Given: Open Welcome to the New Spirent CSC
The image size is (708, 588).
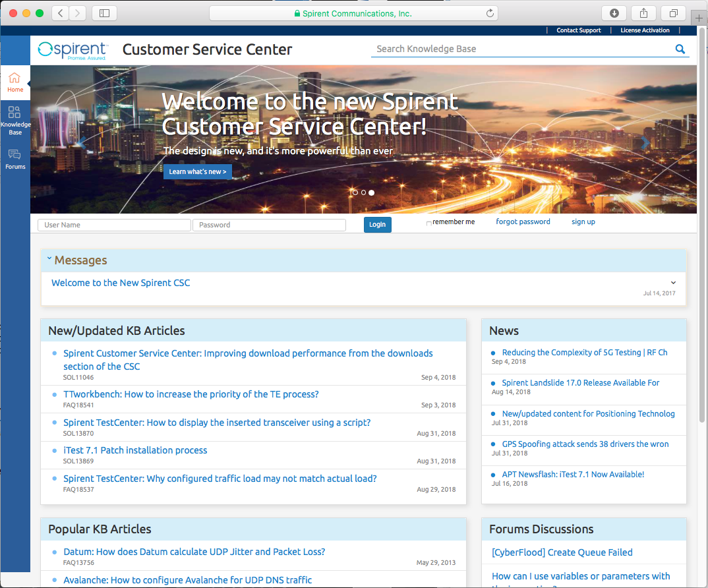Looking at the screenshot, I should pos(121,283).
